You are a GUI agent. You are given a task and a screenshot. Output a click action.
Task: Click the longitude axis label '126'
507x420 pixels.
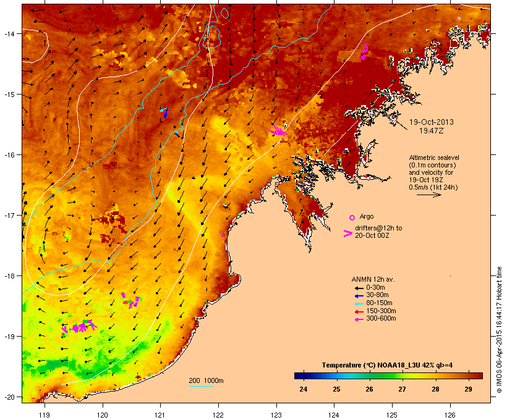point(449,415)
